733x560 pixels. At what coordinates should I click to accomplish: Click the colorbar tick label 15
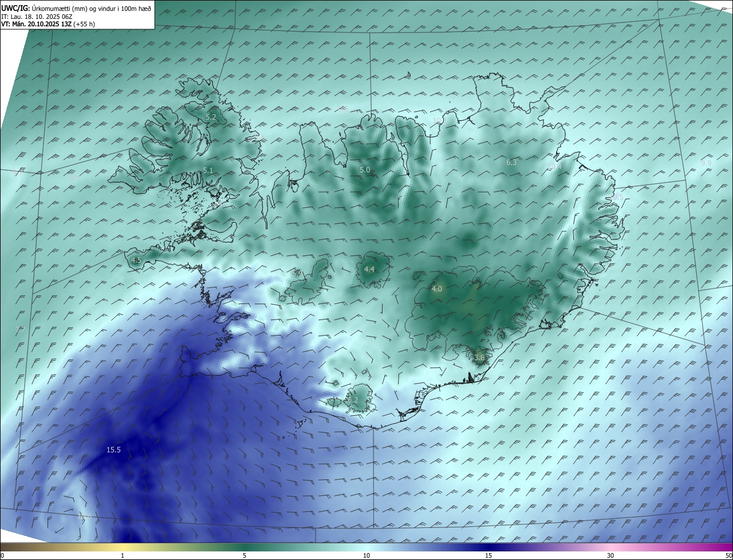click(488, 555)
